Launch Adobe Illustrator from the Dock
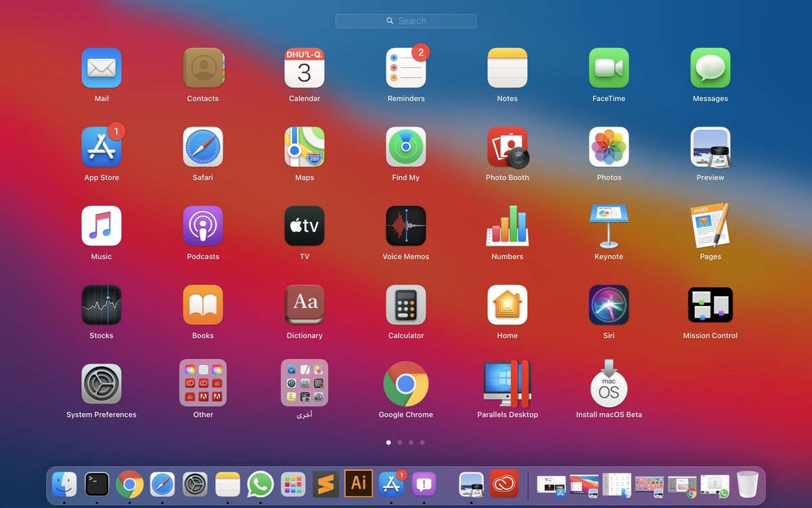The width and height of the screenshot is (812, 508). [x=359, y=484]
